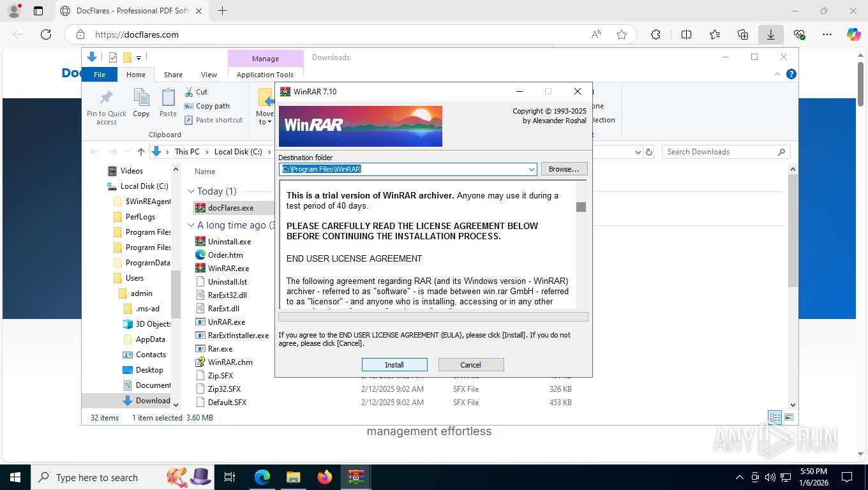This screenshot has width=868, height=490.
Task: Click the Explorer Back arrow
Action: pyautogui.click(x=94, y=152)
